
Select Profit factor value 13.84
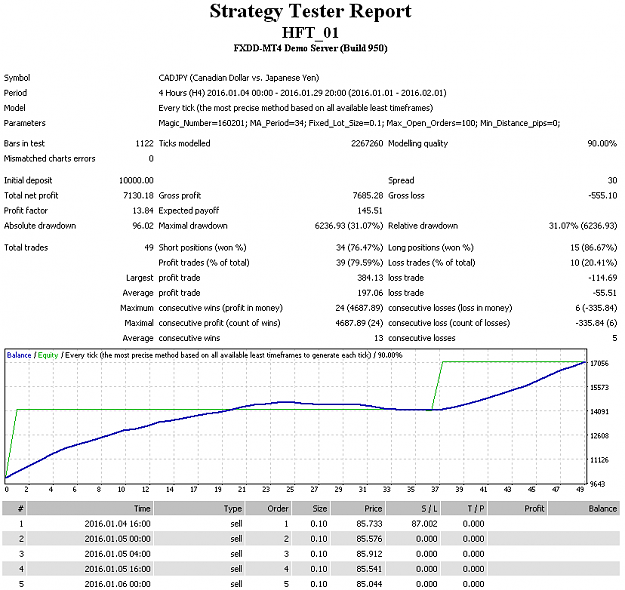(x=143, y=211)
